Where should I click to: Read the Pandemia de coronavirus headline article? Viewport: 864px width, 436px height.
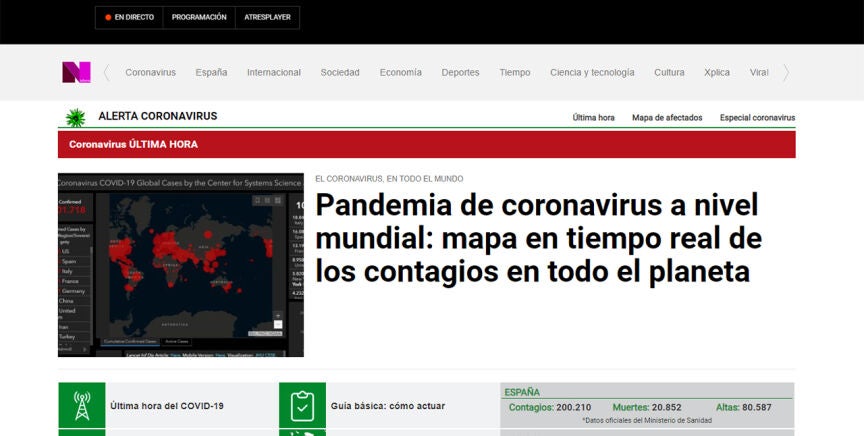(538, 238)
